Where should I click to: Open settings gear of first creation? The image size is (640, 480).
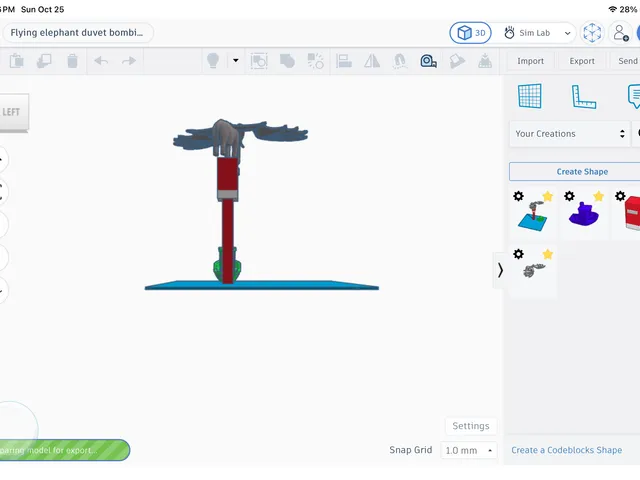pyautogui.click(x=518, y=196)
